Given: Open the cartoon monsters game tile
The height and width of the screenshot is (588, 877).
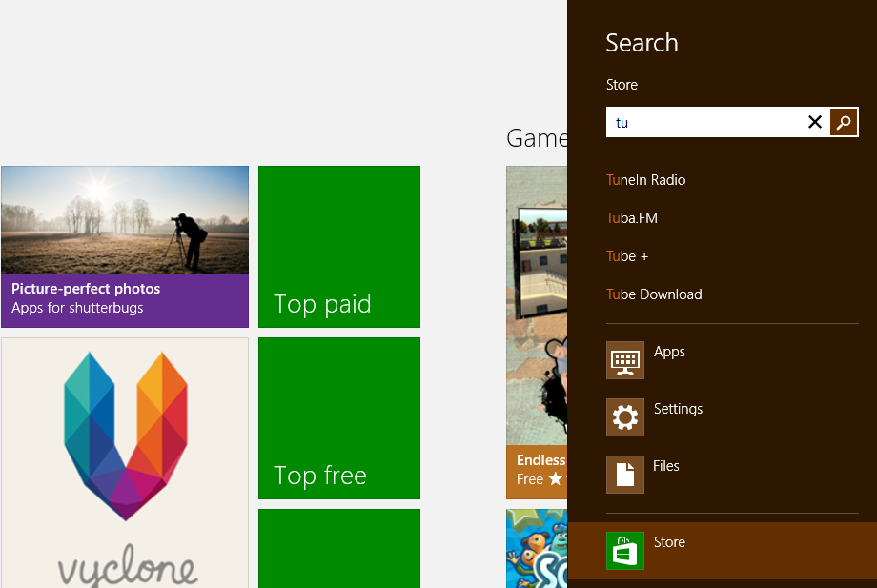Looking at the screenshot, I should [x=537, y=548].
